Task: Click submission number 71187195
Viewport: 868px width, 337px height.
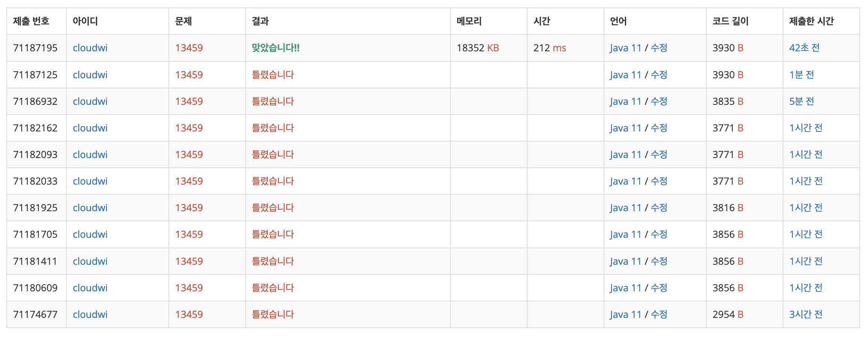Action: point(35,48)
